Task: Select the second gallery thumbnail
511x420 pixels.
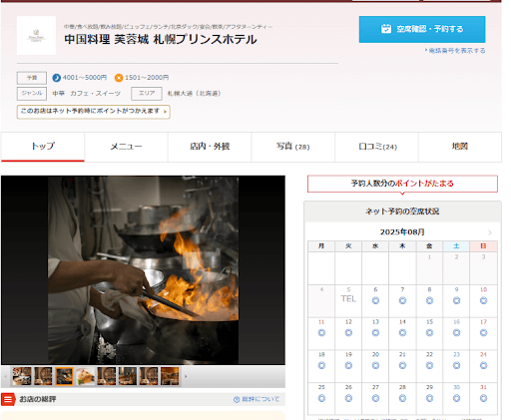Action: coord(43,376)
